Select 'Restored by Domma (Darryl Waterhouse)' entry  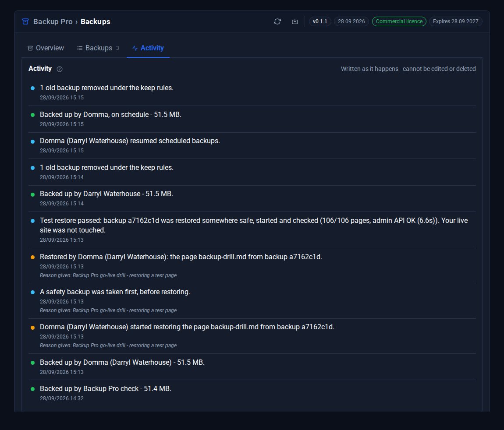(252, 266)
